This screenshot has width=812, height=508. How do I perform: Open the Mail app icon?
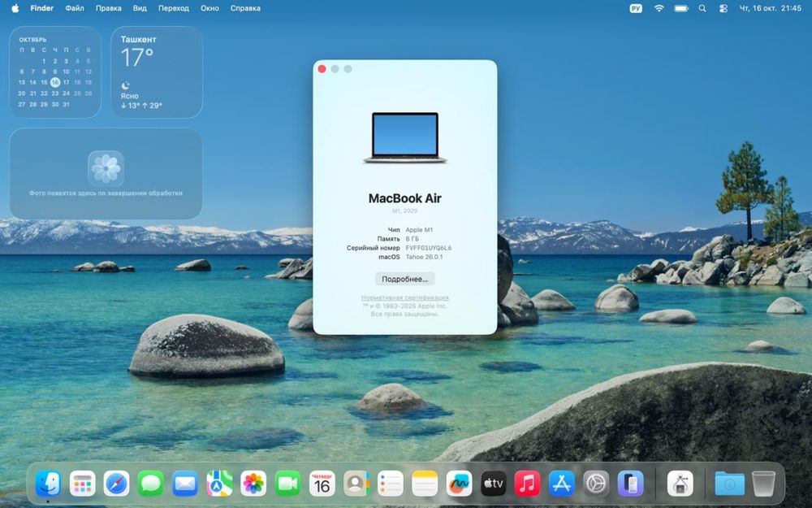pos(185,484)
